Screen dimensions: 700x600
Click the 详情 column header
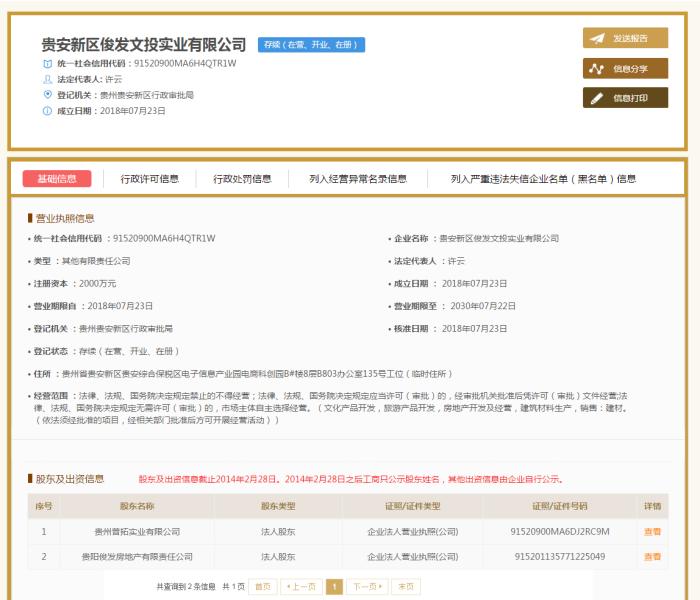tap(652, 506)
